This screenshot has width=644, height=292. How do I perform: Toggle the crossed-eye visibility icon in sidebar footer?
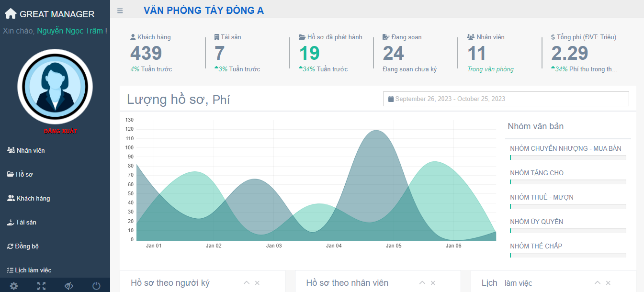click(x=69, y=286)
